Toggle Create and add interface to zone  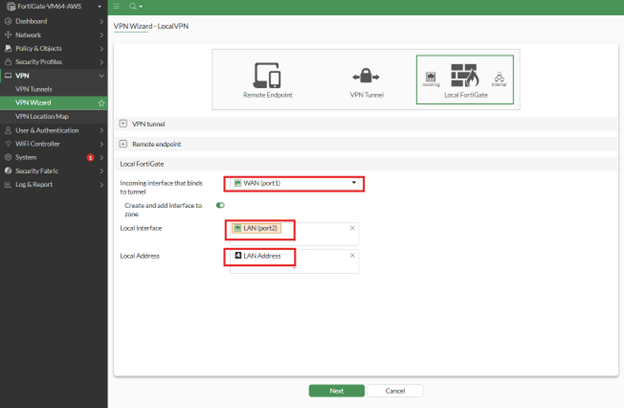220,205
